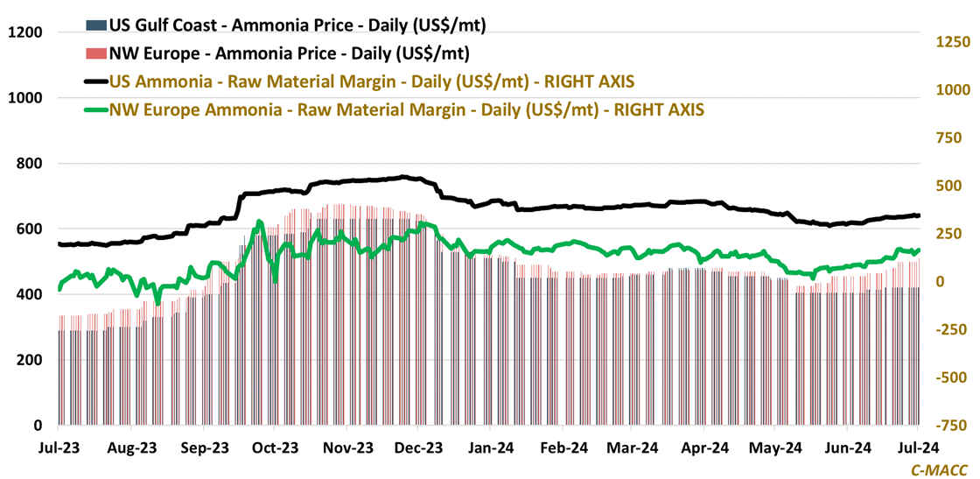Click the Dec-23 x-axis label
This screenshot has height=479, width=980.
[x=417, y=447]
